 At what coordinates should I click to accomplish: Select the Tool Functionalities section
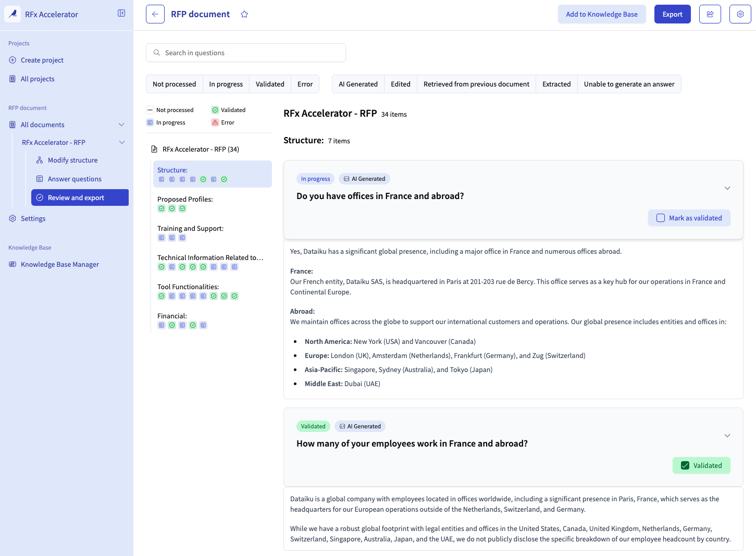point(213,291)
